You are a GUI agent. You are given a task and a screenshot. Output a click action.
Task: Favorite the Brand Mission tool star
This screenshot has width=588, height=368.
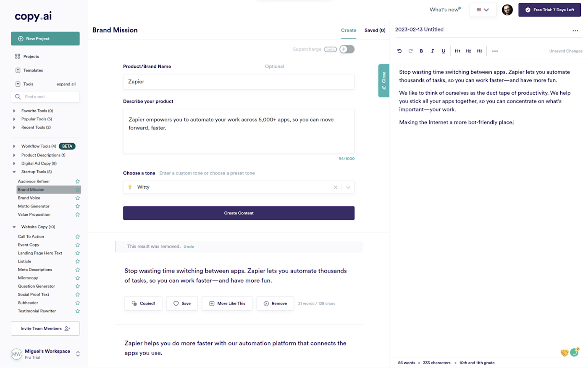(x=77, y=190)
